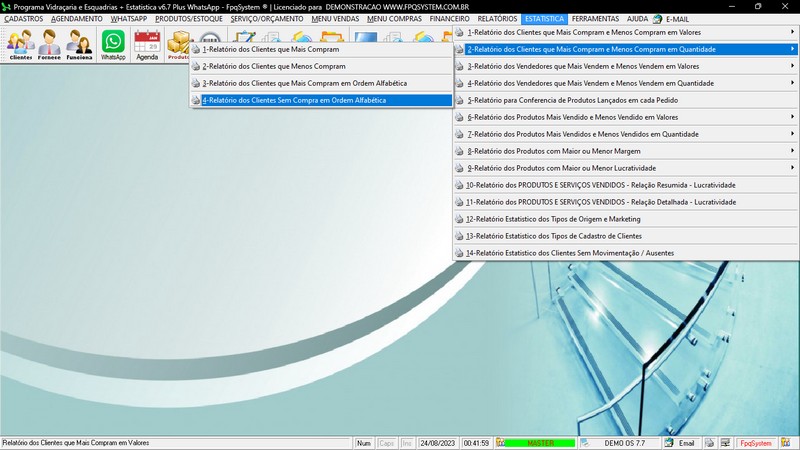Click printer icon beside report 14 Sem Movimentação
This screenshot has width=800, height=450.
(460, 253)
